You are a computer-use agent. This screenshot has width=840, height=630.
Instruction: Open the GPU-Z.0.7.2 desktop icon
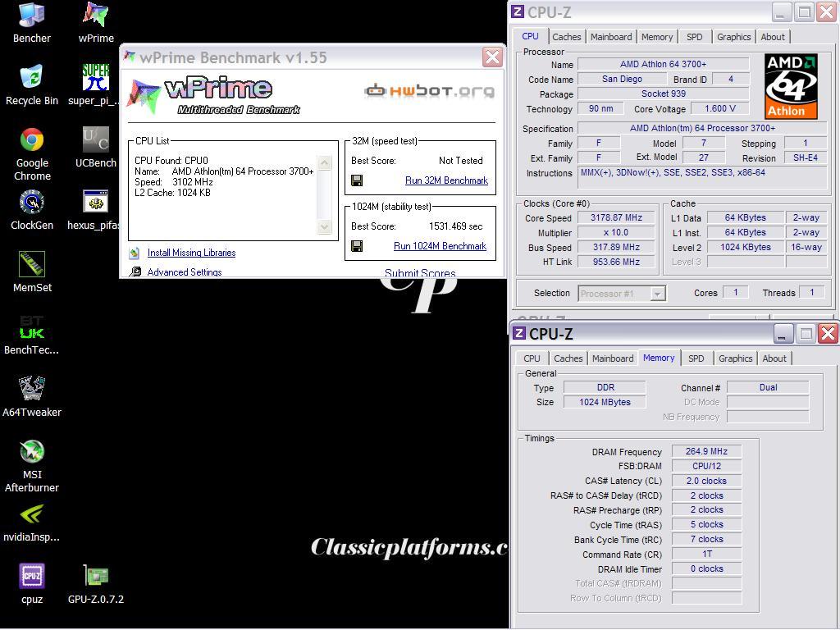96,584
